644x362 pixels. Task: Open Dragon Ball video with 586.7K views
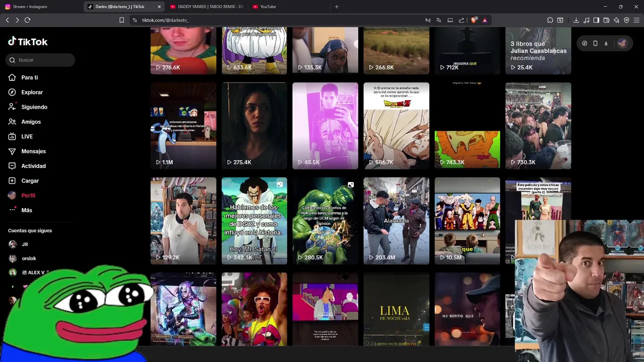[x=396, y=126]
